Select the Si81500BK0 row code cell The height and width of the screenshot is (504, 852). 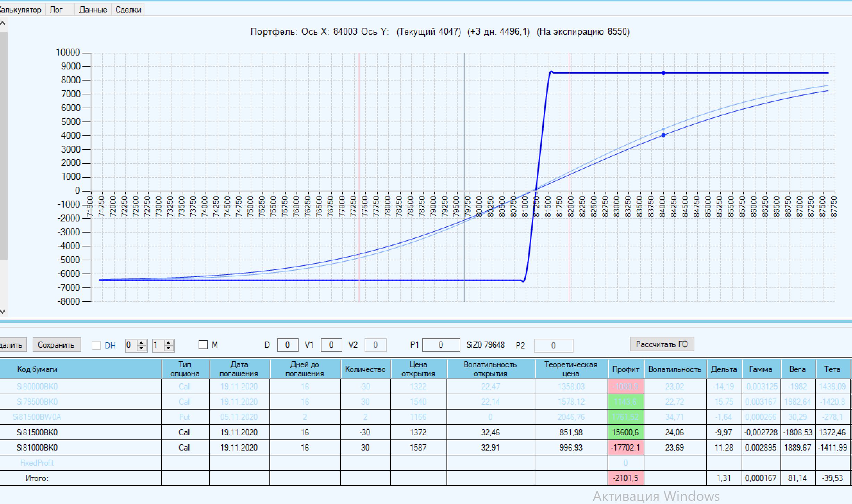pyautogui.click(x=37, y=432)
